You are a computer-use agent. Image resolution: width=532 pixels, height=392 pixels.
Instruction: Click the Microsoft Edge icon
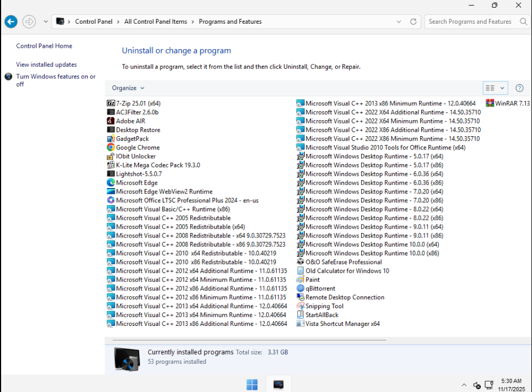pyautogui.click(x=111, y=182)
